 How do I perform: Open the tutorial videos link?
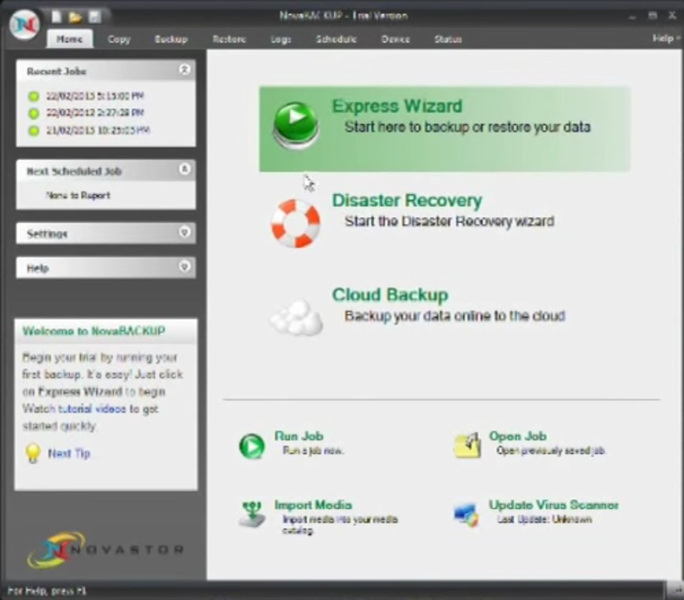click(x=92, y=409)
